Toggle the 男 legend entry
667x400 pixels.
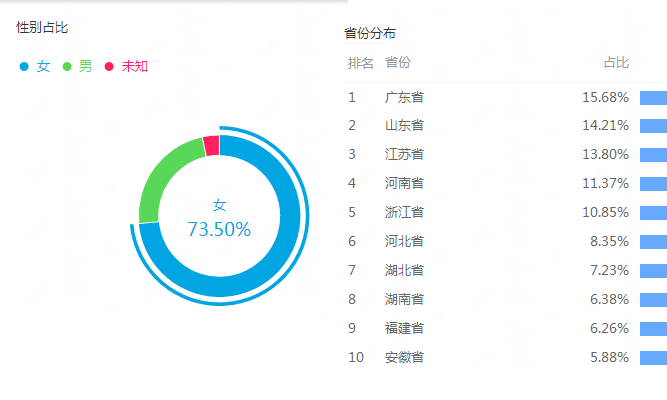(78, 66)
